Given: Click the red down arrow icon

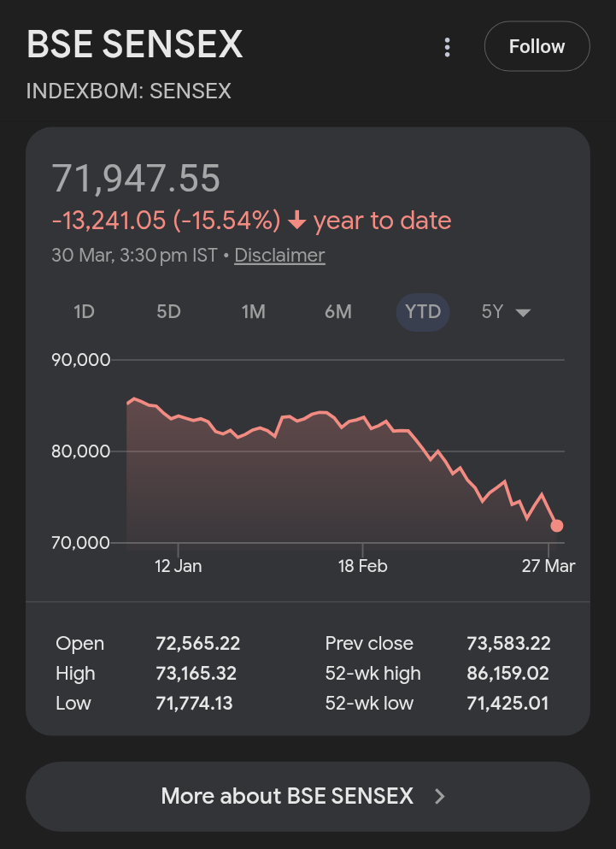Looking at the screenshot, I should tap(296, 221).
